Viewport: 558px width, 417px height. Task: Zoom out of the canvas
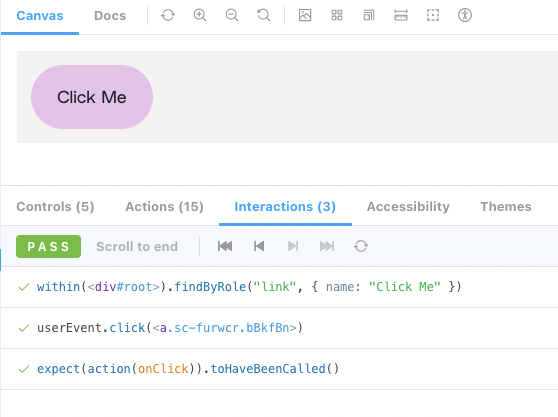[x=232, y=15]
